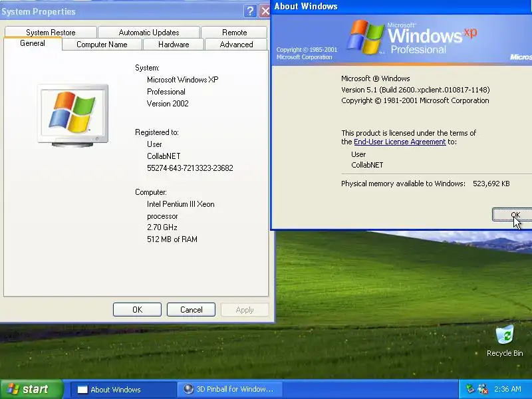Click '512 MB of RAM' text
The image size is (532, 399).
click(x=172, y=239)
